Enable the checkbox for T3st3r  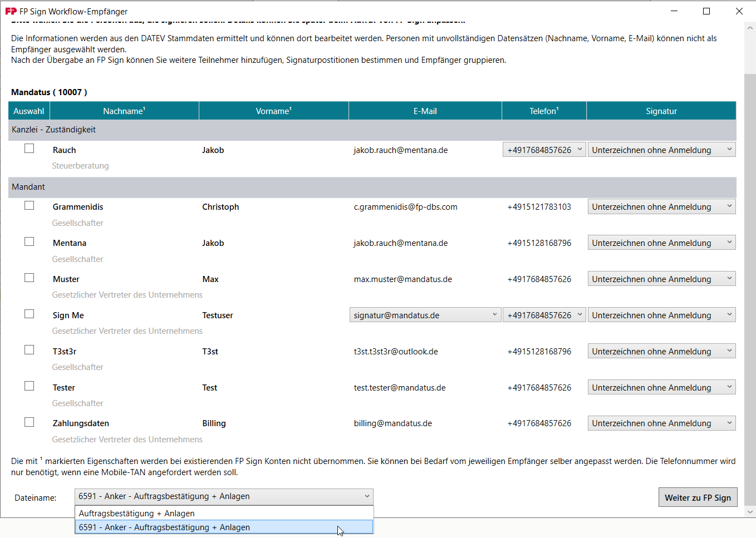tap(29, 349)
